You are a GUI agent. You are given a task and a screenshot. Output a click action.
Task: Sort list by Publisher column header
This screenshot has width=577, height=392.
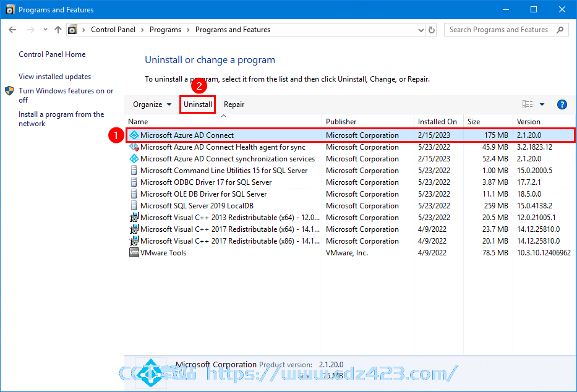coord(368,122)
